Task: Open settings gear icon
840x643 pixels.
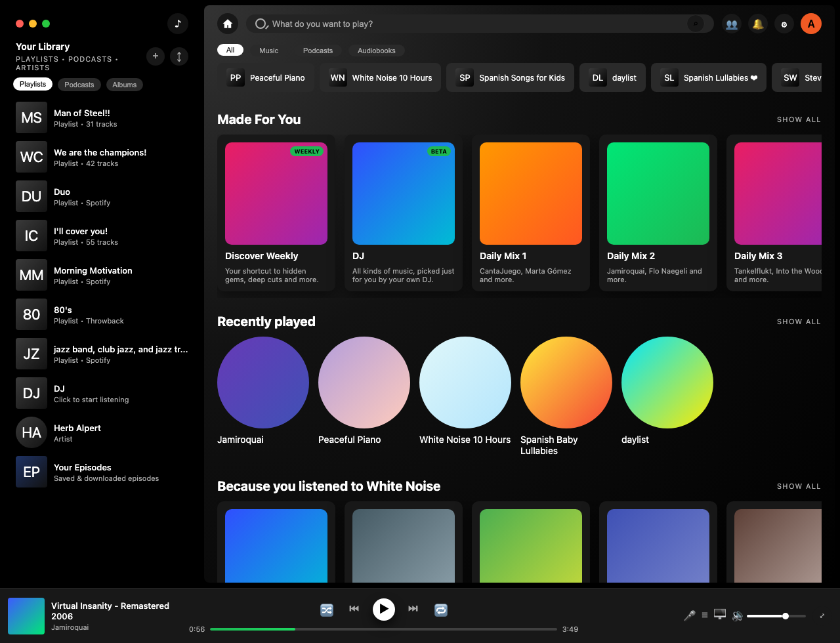Action: [x=784, y=24]
